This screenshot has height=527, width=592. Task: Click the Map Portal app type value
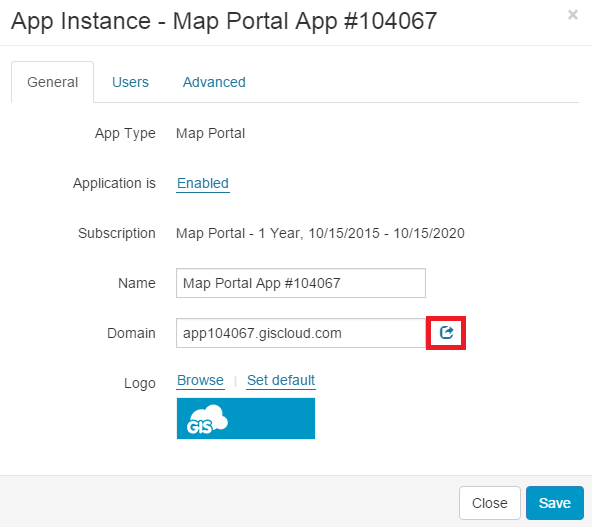click(x=211, y=133)
